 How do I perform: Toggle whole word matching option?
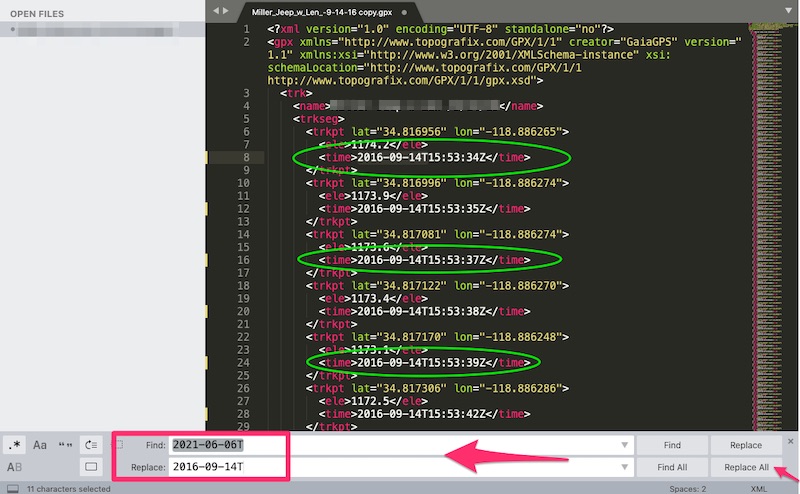pyautogui.click(x=66, y=445)
